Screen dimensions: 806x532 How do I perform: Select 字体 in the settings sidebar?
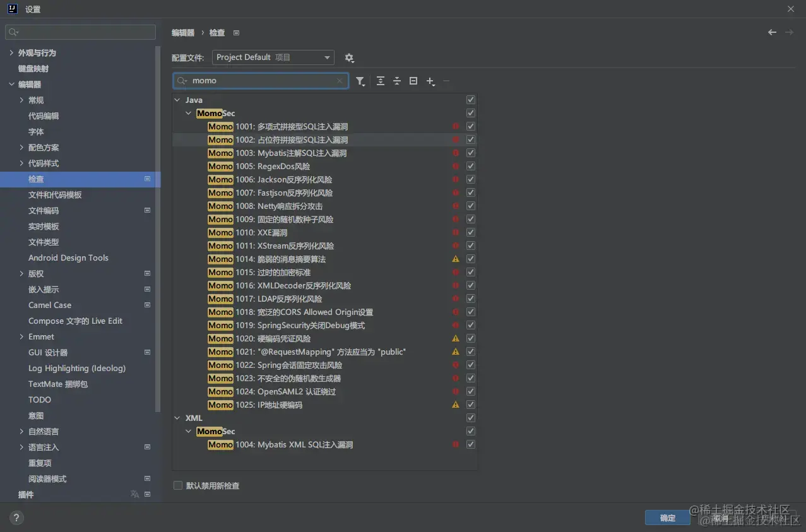point(36,131)
